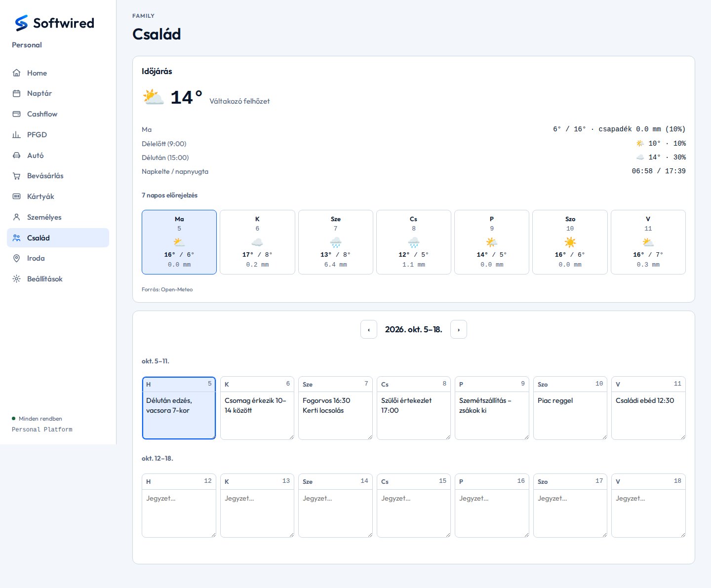The image size is (711, 588).
Task: Select the V 11 forecast card
Action: (x=648, y=242)
